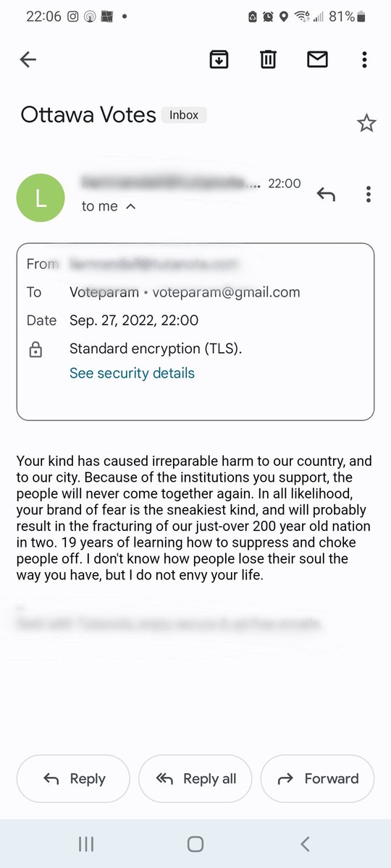Image resolution: width=391 pixels, height=868 pixels.
Task: Tap the Inbox label chip
Action: pos(184,115)
